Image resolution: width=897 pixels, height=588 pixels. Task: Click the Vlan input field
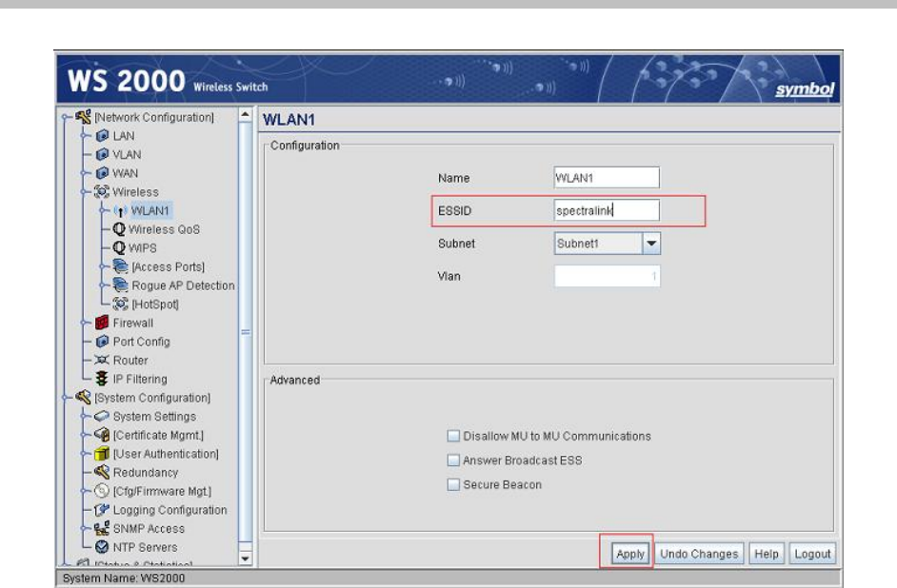coord(607,276)
